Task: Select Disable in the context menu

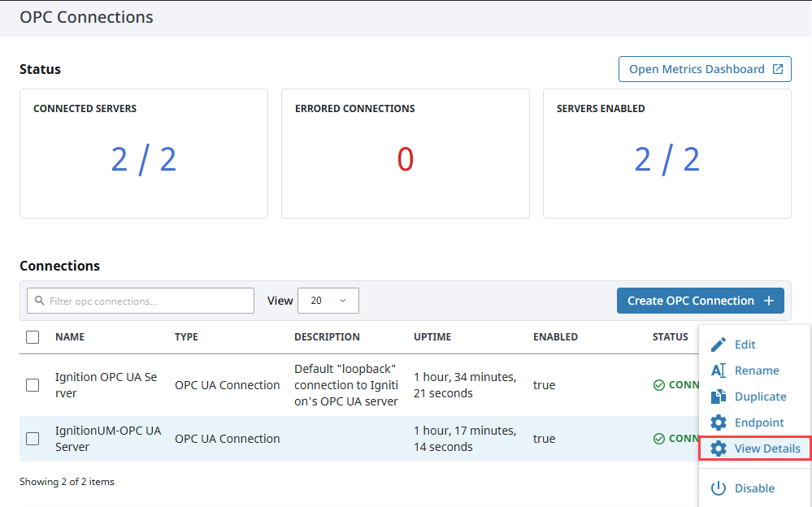Action: (754, 487)
